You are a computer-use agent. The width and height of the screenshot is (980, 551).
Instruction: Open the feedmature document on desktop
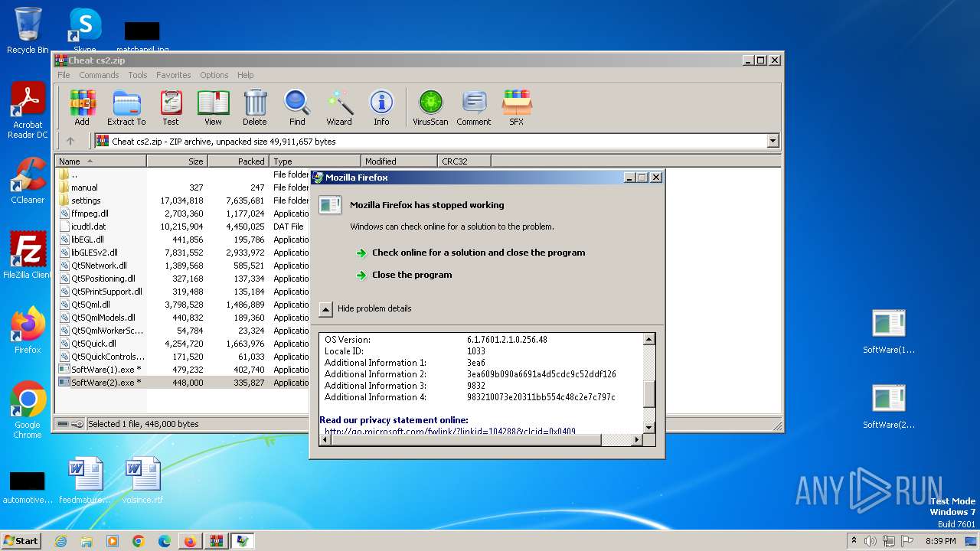85,481
